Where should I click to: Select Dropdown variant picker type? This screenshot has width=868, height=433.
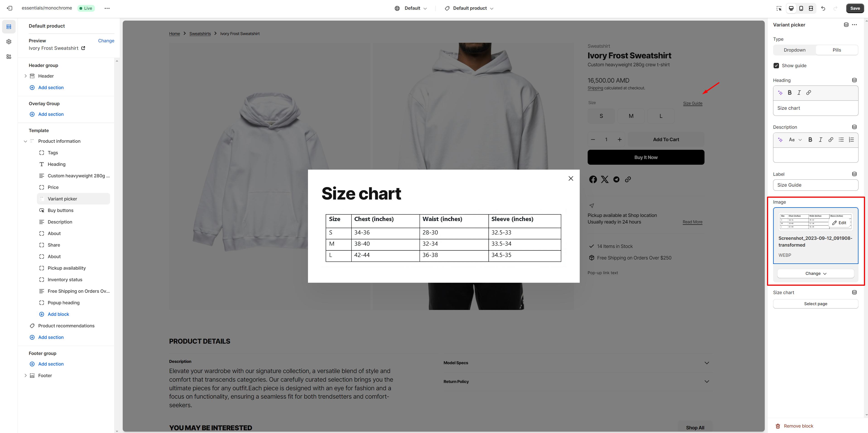coord(794,50)
